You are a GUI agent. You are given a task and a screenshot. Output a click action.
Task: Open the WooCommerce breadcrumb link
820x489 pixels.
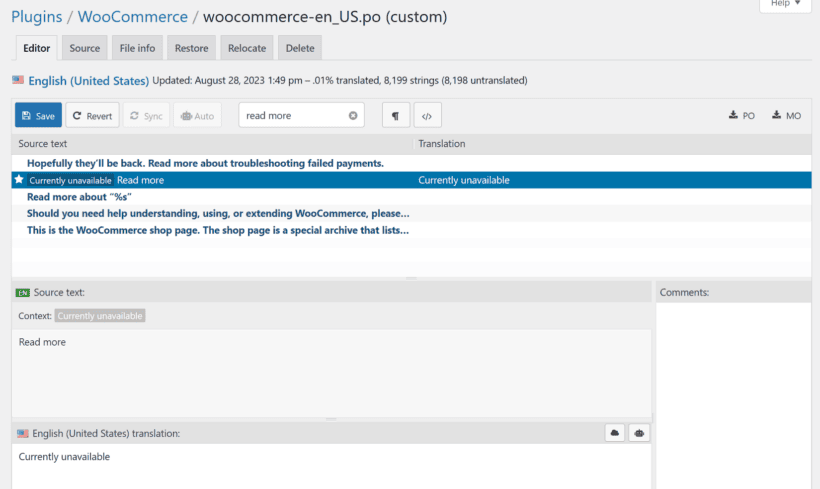click(132, 17)
